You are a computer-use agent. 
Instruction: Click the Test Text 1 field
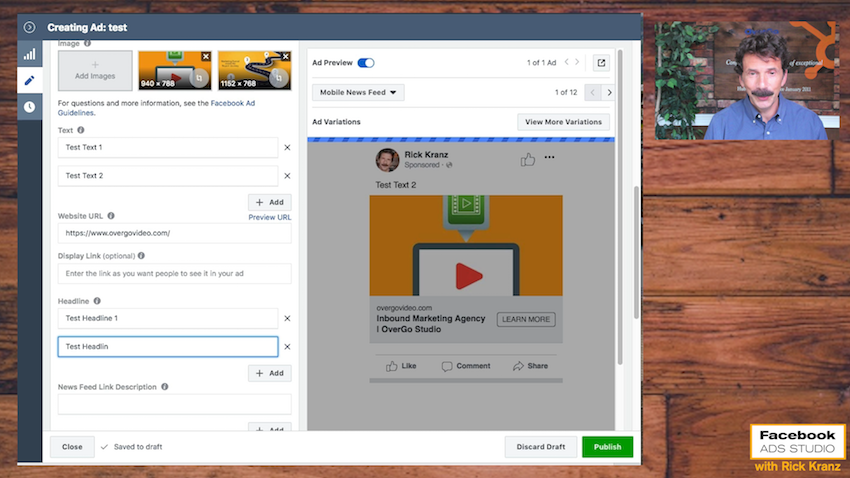[168, 147]
